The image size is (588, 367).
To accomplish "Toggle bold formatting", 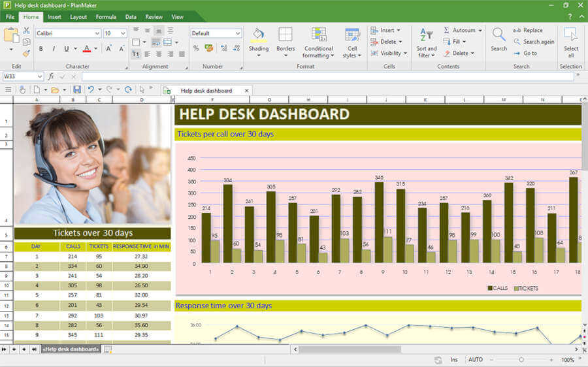I will [41, 49].
